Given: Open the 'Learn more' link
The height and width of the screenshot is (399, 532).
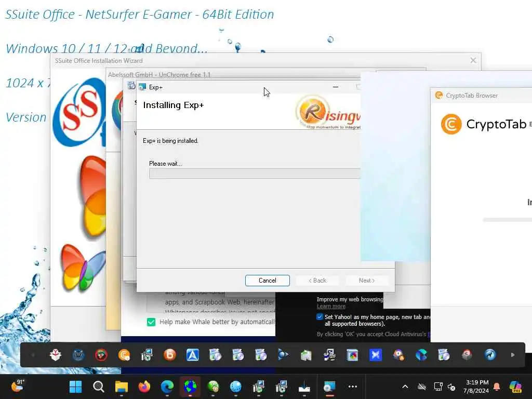Looking at the screenshot, I should [331, 307].
